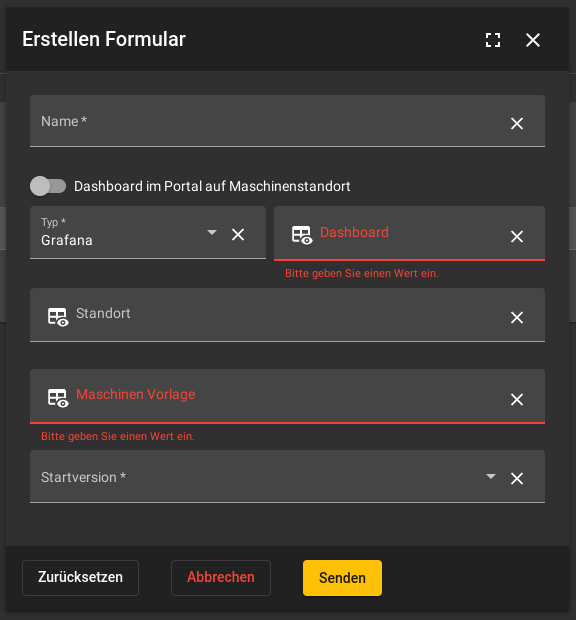Clear the Maschinen Vorlage field
The width and height of the screenshot is (576, 620).
(517, 399)
